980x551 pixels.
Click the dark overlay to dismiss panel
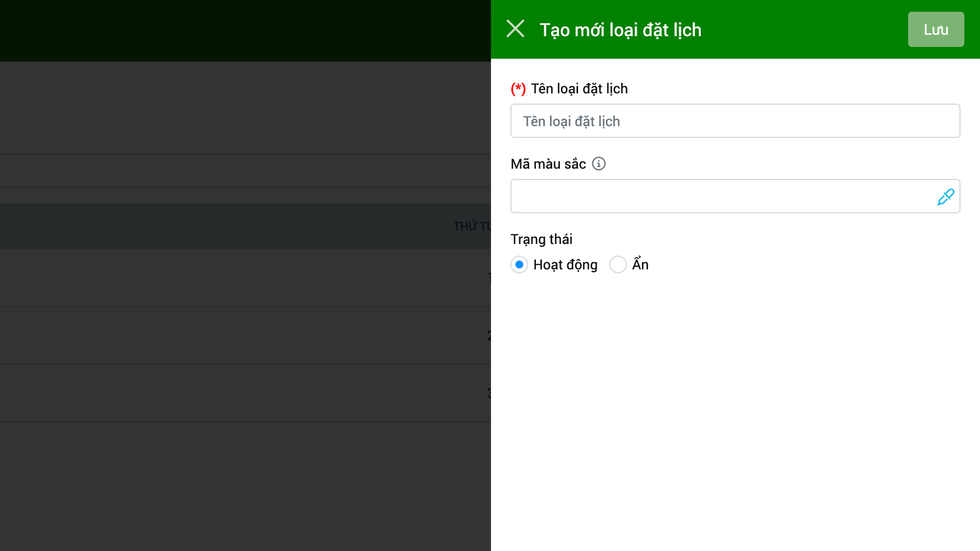[245, 485]
